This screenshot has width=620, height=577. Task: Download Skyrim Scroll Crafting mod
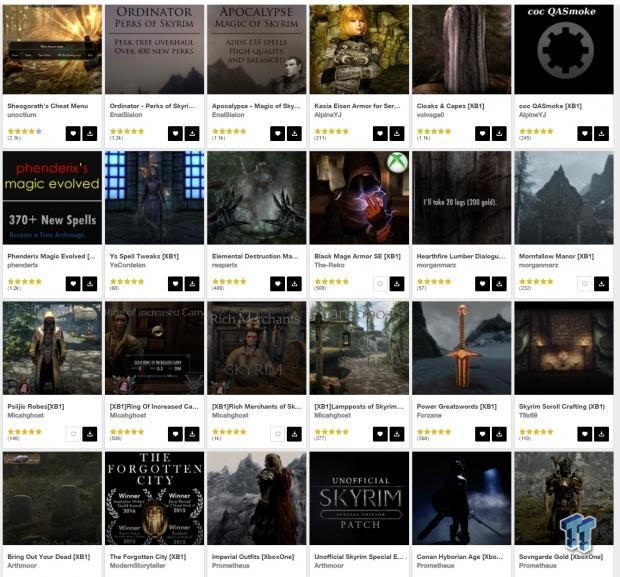click(601, 434)
